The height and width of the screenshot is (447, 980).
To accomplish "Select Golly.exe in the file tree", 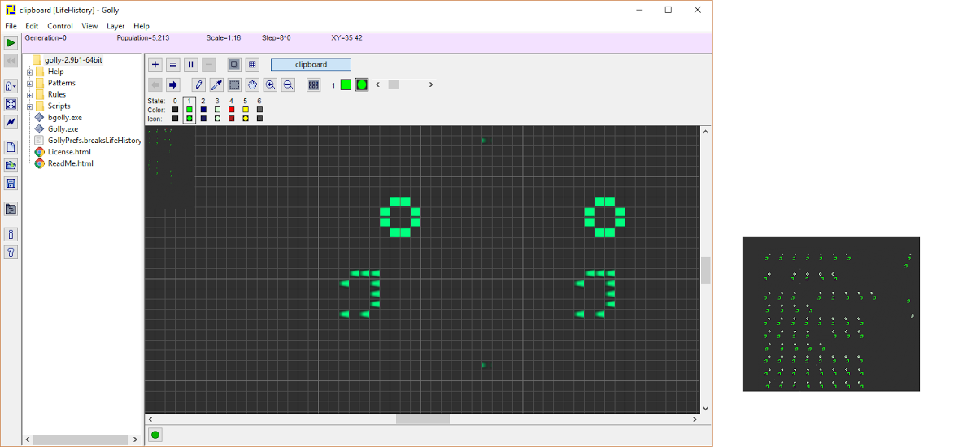I will 63,129.
